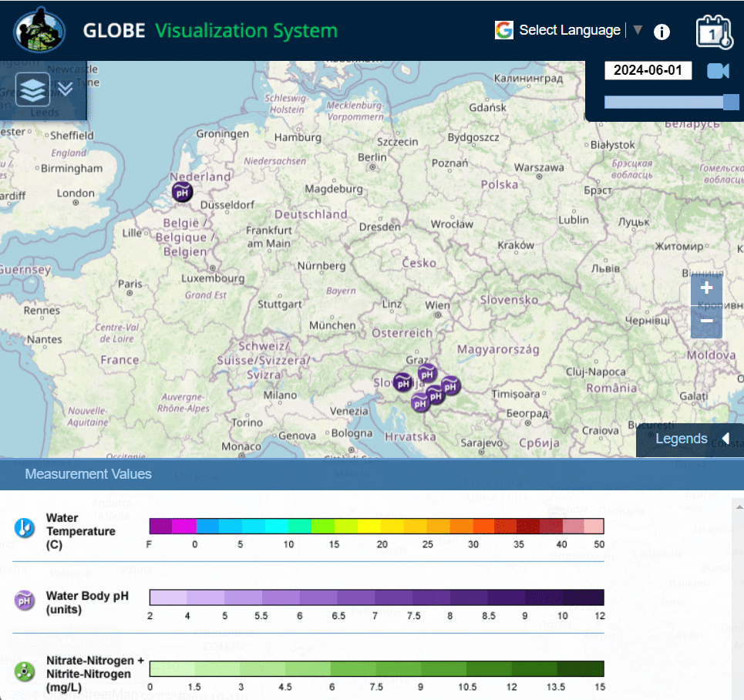The image size is (744, 700).
Task: Click the Nitrate-Nitrogen legend icon
Action: point(25,671)
